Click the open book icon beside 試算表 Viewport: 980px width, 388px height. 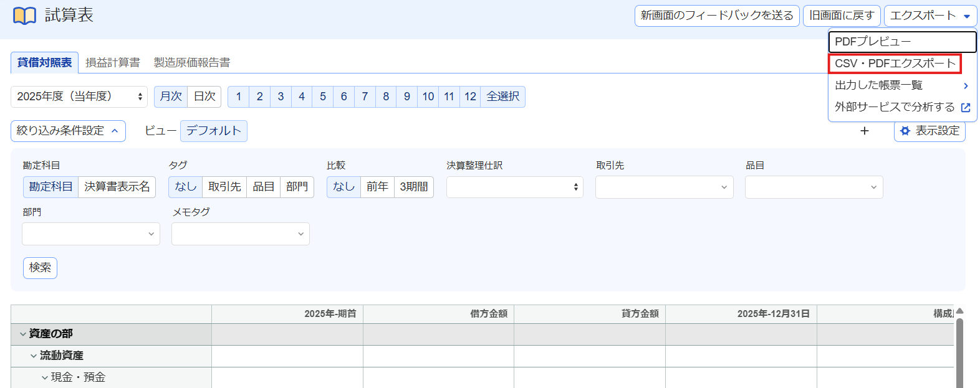point(24,16)
